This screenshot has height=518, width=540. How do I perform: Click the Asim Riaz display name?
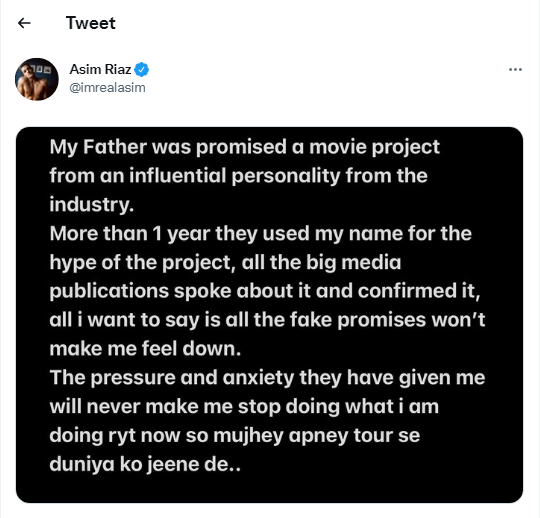100,69
